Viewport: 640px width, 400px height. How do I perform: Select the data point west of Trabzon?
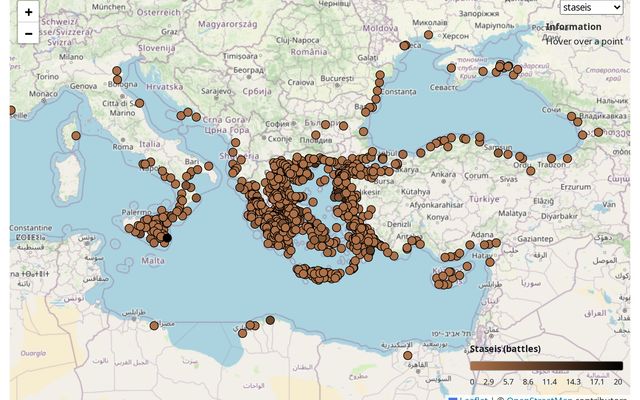tap(530, 170)
